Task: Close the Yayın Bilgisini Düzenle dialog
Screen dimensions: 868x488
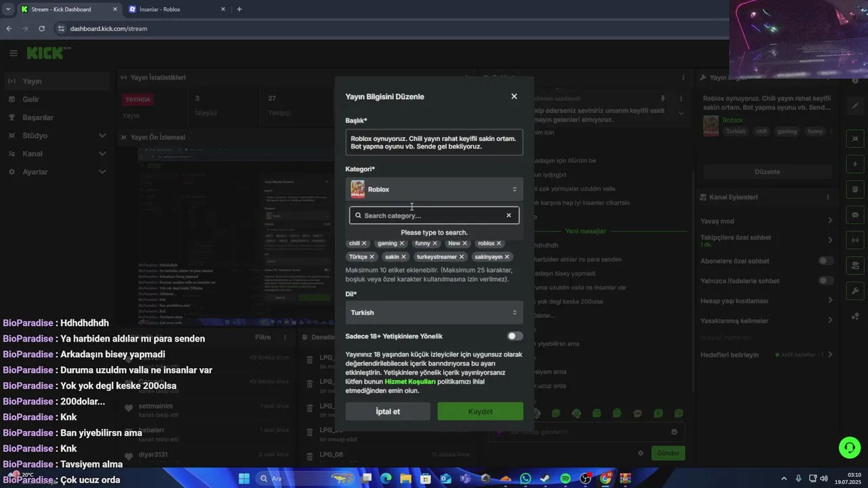Action: click(x=514, y=96)
